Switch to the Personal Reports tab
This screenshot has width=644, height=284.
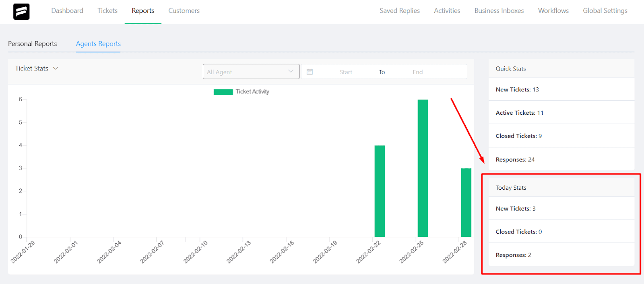pos(33,44)
